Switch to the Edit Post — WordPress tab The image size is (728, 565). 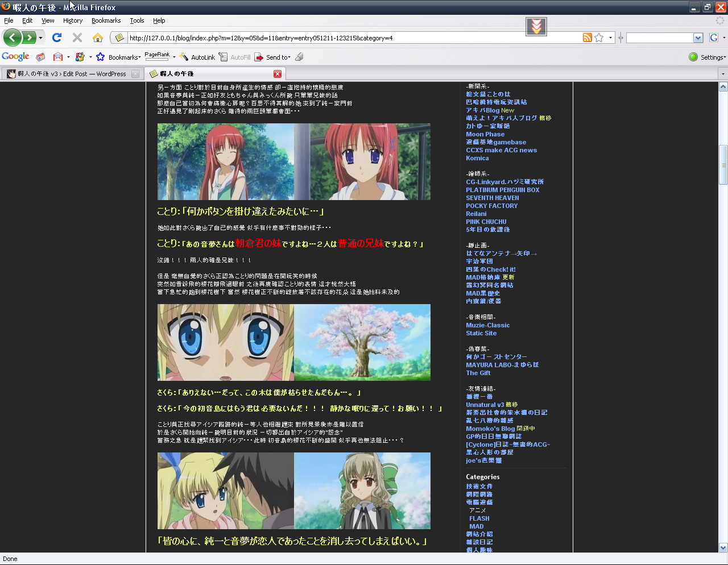(73, 74)
